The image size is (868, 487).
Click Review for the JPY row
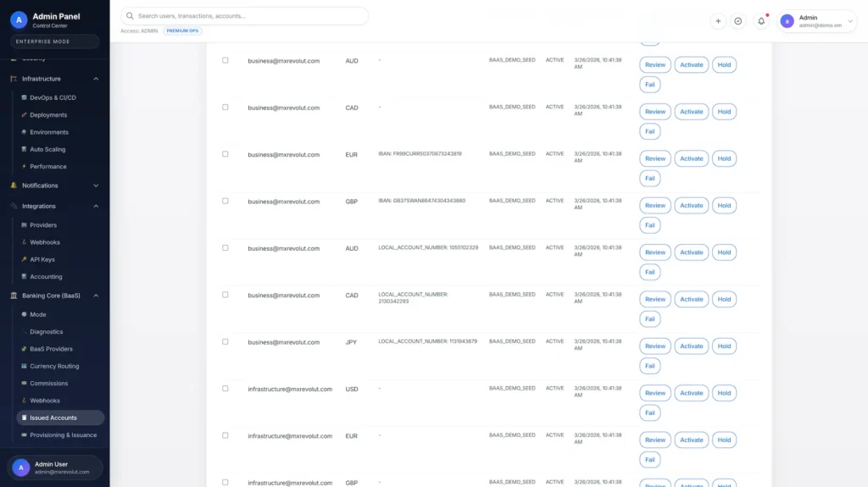tap(655, 346)
